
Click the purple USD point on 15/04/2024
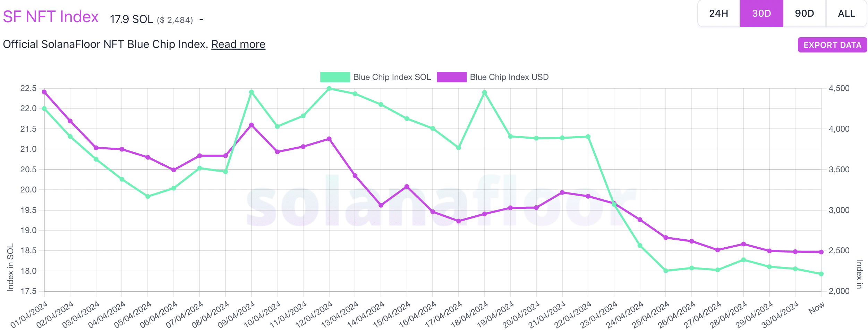click(407, 187)
